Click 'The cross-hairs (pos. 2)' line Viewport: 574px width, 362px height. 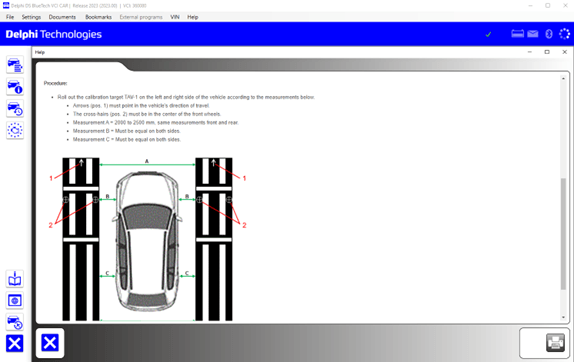[147, 114]
